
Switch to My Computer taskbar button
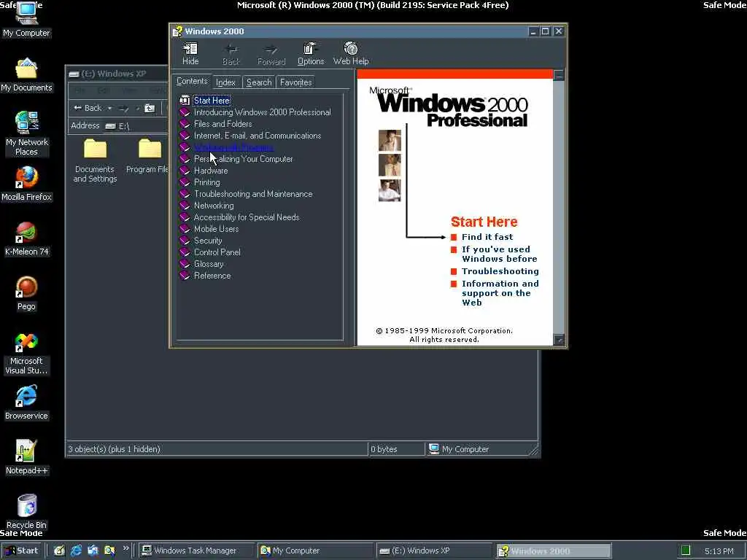(x=314, y=551)
